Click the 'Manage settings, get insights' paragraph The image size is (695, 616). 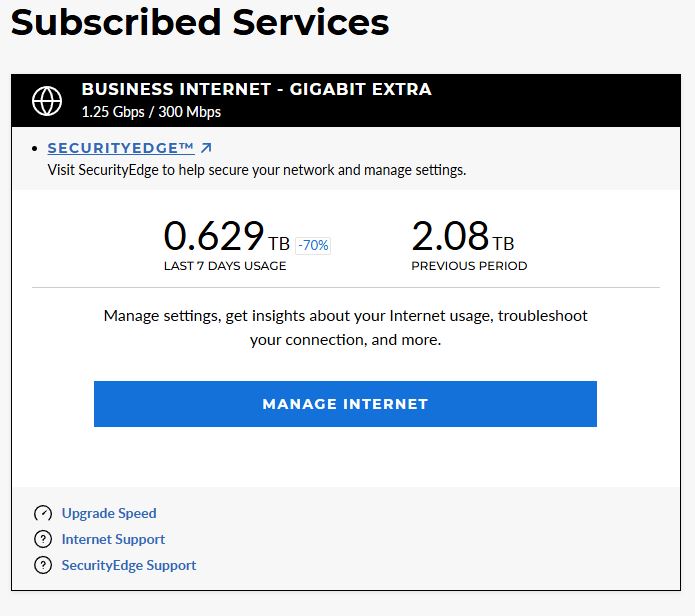tap(345, 328)
